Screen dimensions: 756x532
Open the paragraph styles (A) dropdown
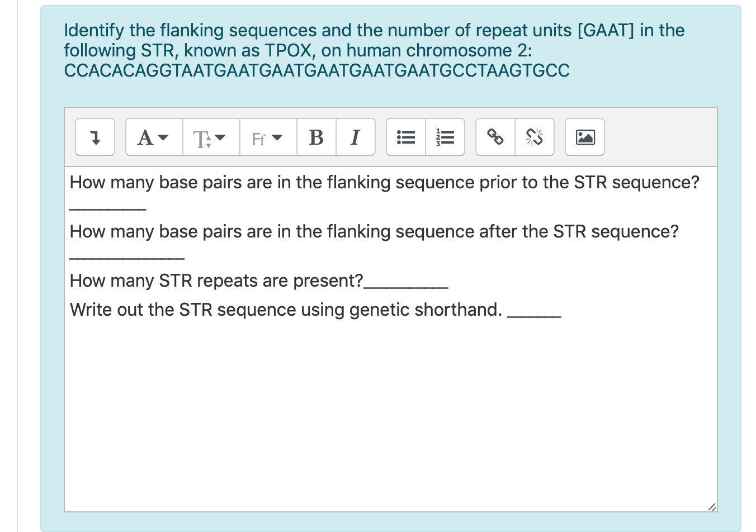point(153,137)
